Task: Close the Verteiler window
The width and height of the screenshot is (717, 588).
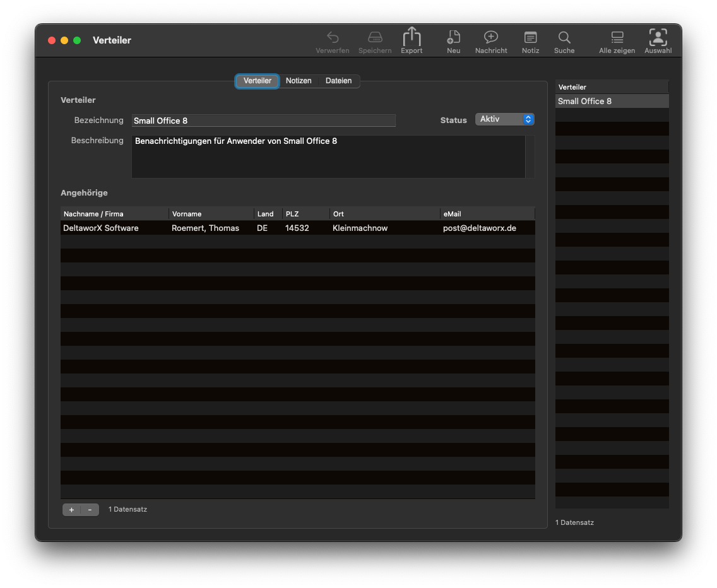Action: (x=52, y=40)
